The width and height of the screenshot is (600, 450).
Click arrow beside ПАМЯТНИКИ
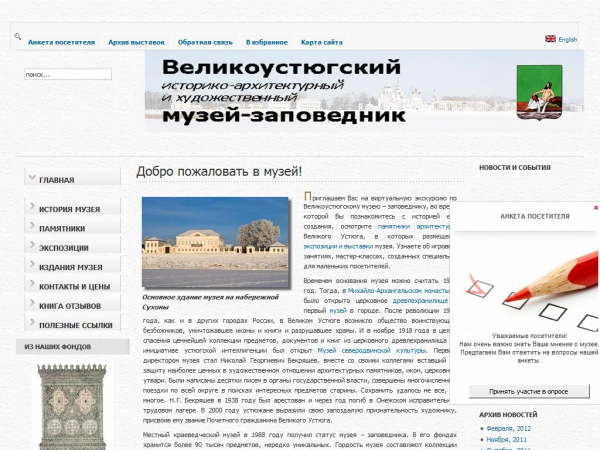coord(32,225)
